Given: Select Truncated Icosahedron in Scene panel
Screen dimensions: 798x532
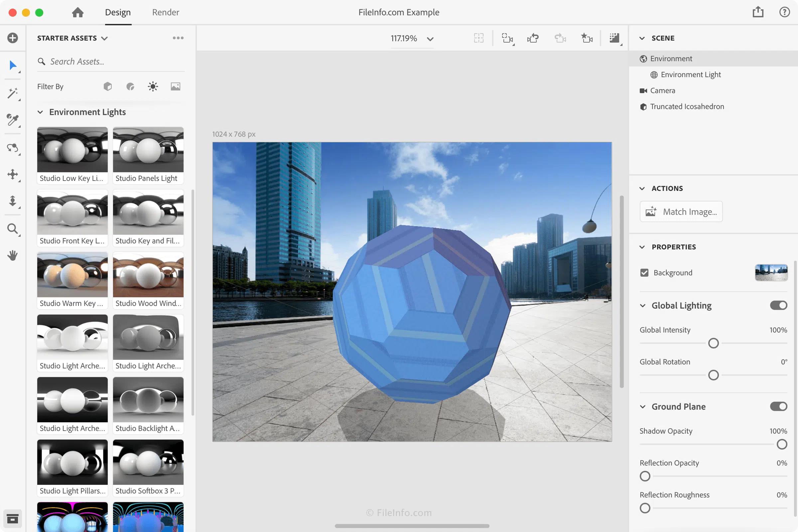Looking at the screenshot, I should [x=687, y=106].
